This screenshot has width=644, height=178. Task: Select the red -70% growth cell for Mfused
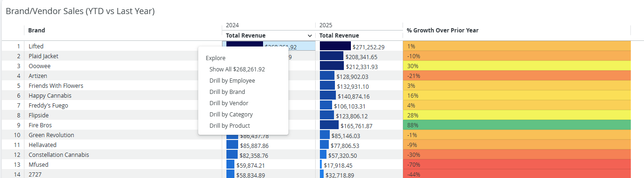[517, 164]
